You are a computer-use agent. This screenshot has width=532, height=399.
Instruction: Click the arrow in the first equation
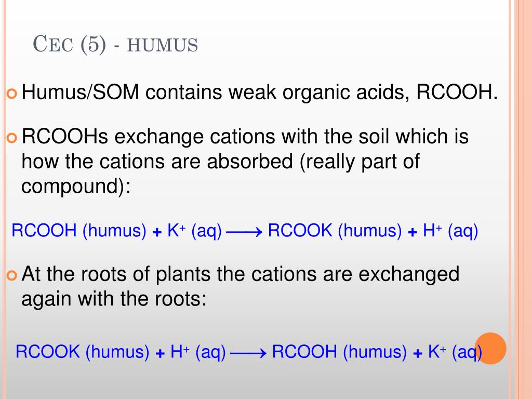(x=244, y=232)
